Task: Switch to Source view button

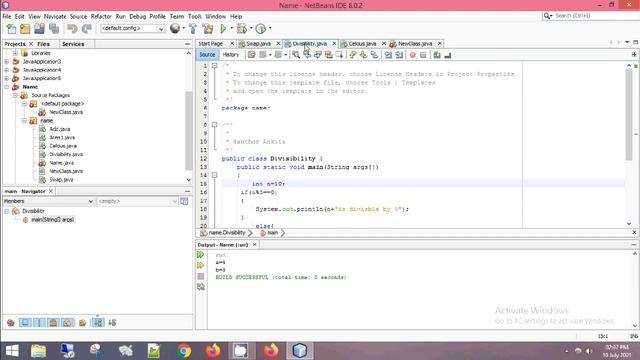Action: [207, 55]
